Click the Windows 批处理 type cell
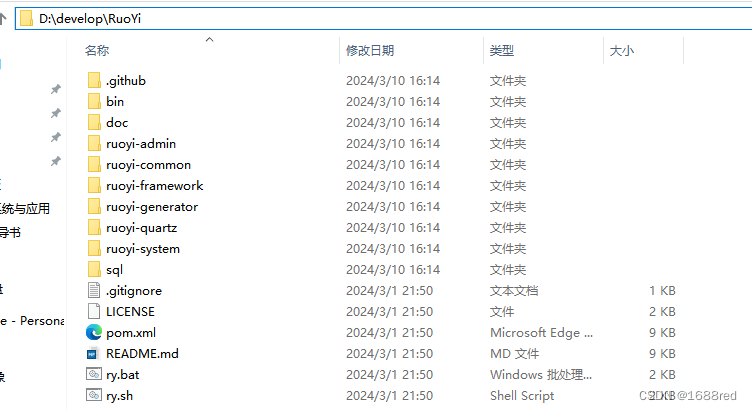This screenshot has height=410, width=752. [541, 375]
